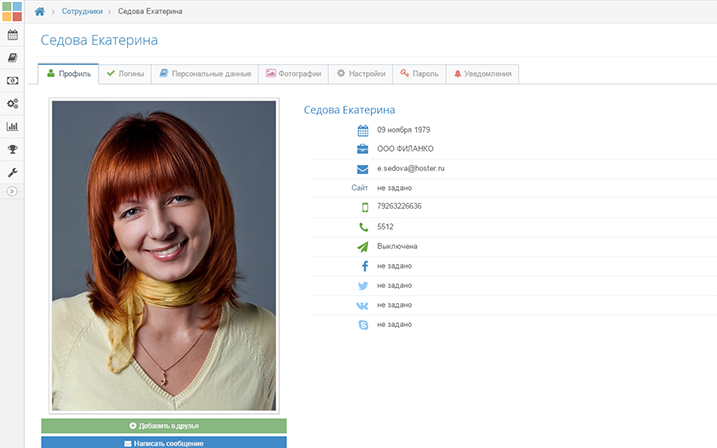
Task: Click the employee profile photo
Action: coord(164,255)
